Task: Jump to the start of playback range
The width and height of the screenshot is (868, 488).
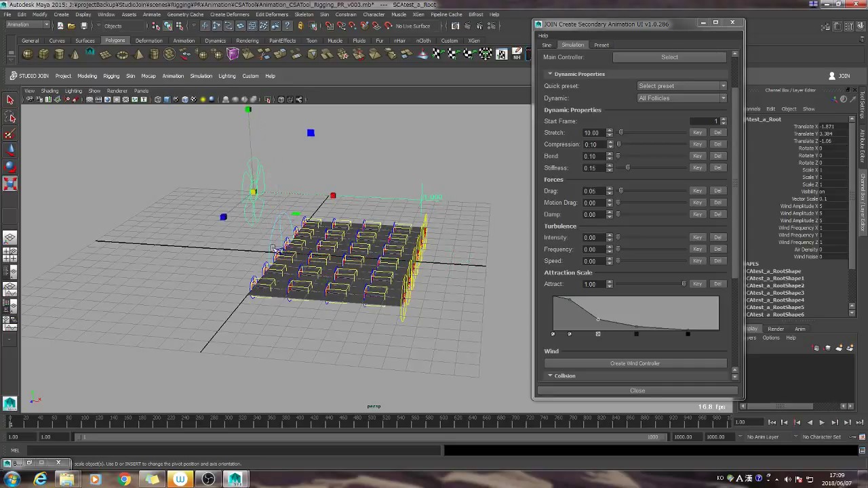Action: tap(772, 422)
